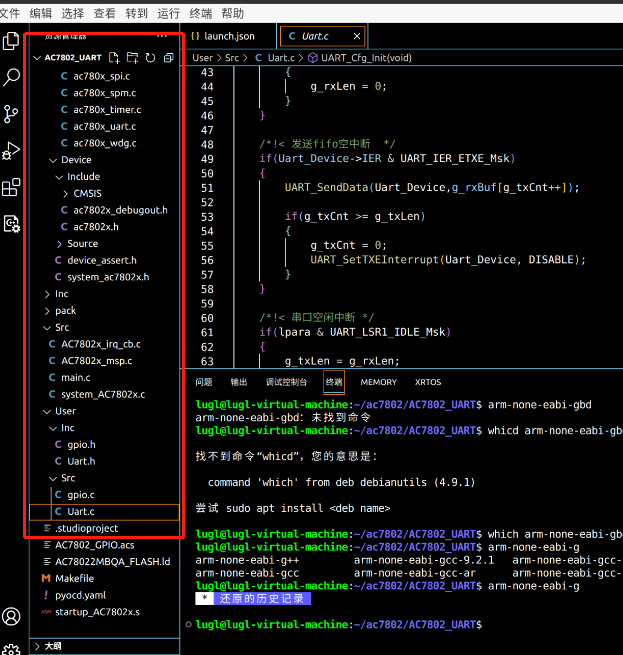Open the Search view in activity bar
The width and height of the screenshot is (623, 655).
[x=12, y=77]
